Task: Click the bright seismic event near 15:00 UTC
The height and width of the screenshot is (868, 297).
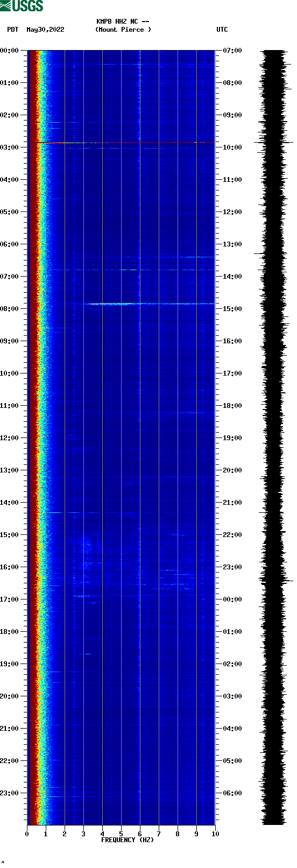Action: tap(150, 304)
